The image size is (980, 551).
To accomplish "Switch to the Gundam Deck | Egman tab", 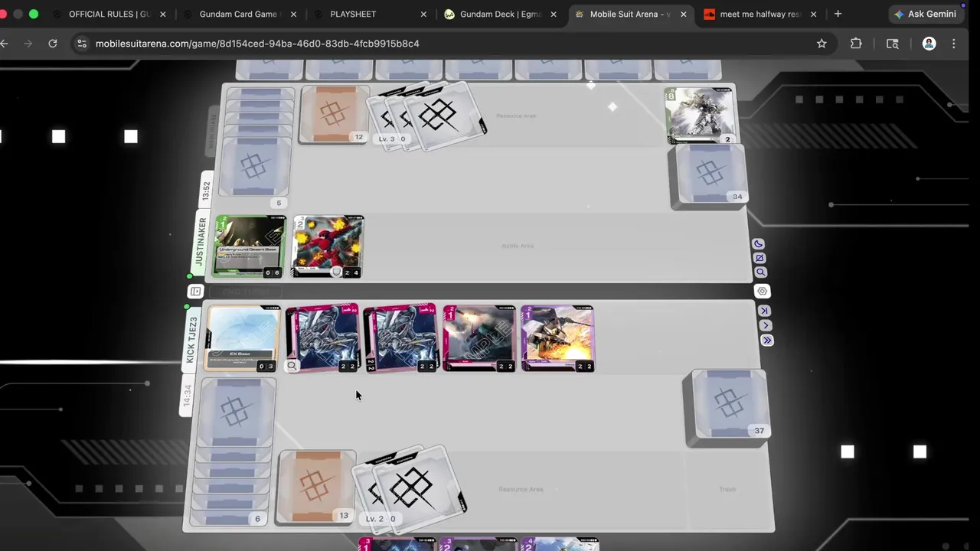I will (500, 14).
